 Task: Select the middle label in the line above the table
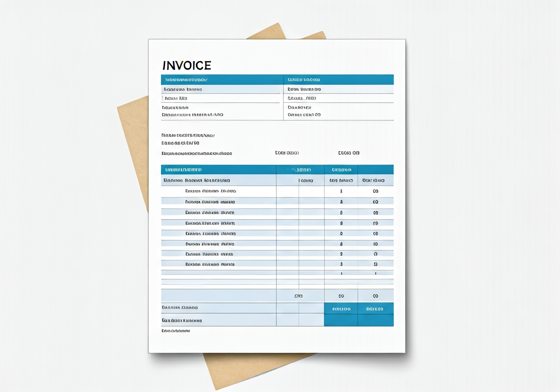tap(287, 153)
